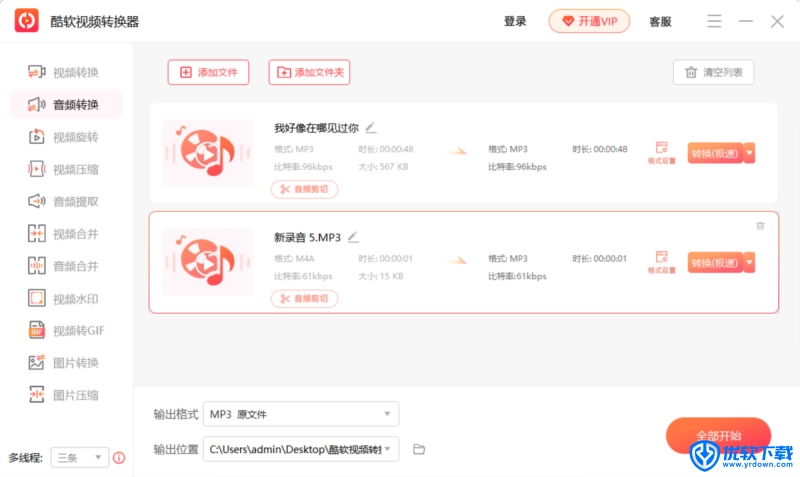Open the 视频合并 video merge section

64,234
